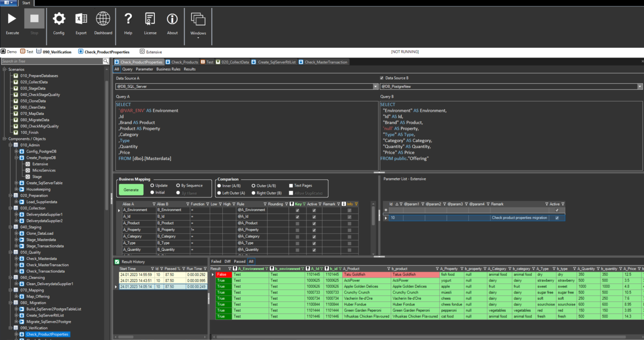Viewport: 644px width, 340px height.
Task: Select the Update radio button
Action: point(152,186)
